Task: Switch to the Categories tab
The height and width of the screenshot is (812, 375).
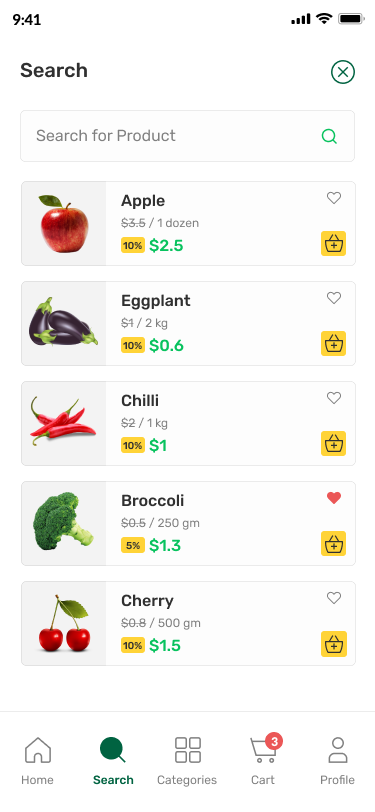Action: point(187,761)
